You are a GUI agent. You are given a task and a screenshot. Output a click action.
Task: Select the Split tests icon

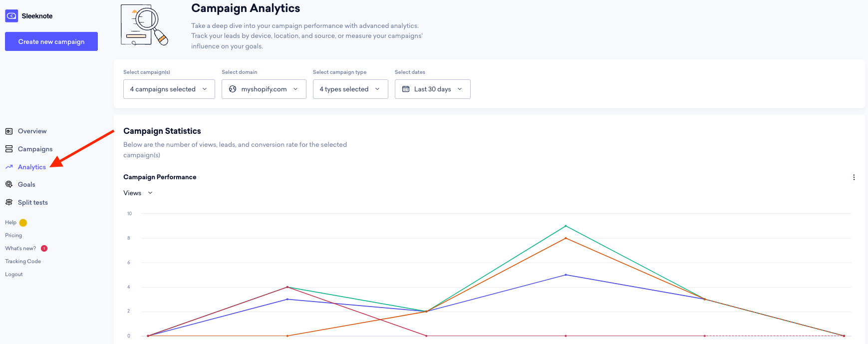pos(8,202)
